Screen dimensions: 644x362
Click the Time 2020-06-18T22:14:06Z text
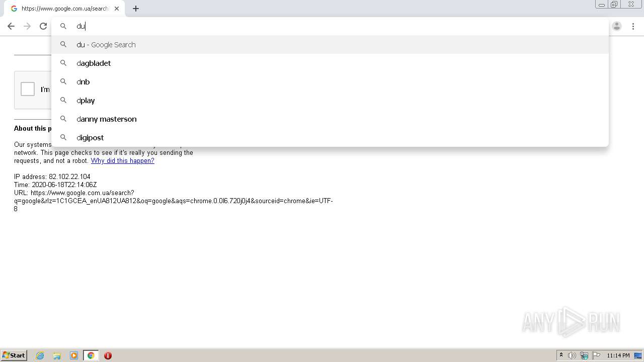55,185
